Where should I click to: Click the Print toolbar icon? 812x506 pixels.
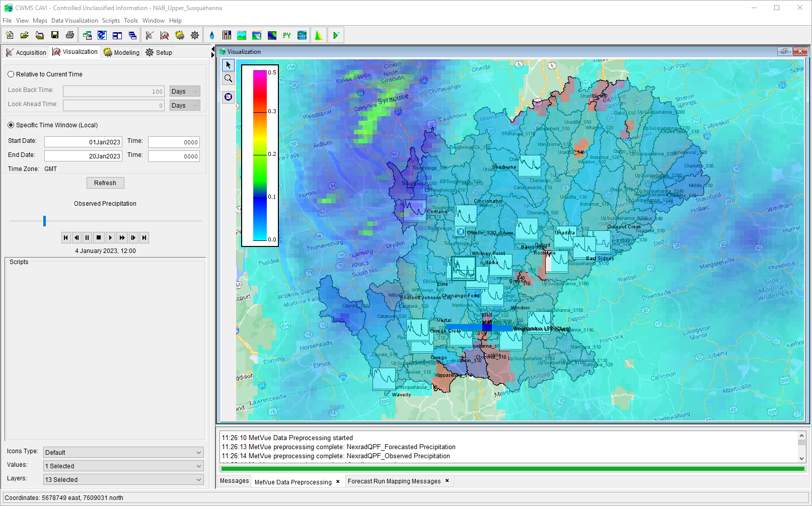point(70,35)
